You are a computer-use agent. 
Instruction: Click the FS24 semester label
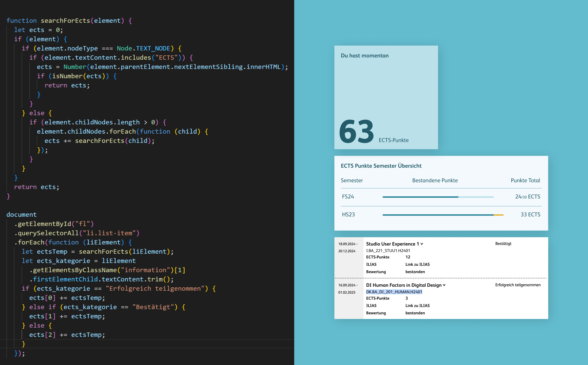tap(348, 197)
